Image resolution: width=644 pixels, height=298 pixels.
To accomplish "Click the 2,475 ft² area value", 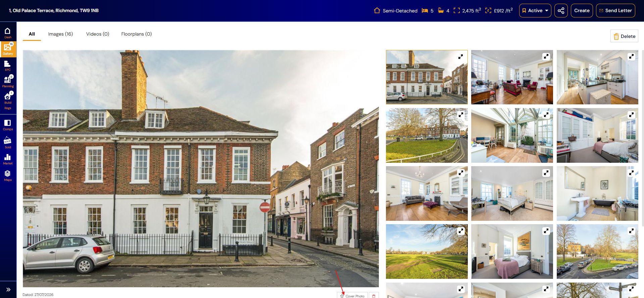I will point(472,10).
